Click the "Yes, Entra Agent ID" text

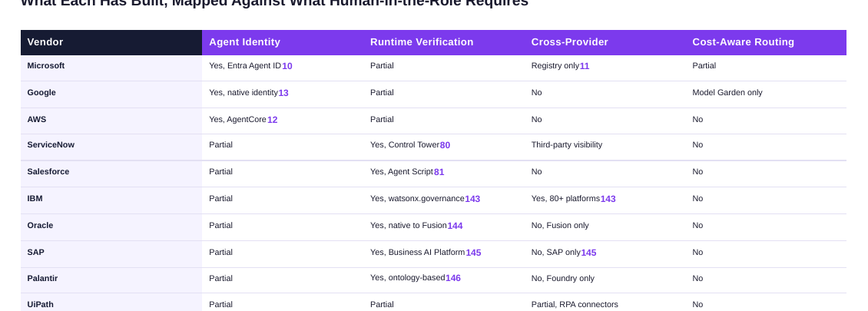pos(245,65)
